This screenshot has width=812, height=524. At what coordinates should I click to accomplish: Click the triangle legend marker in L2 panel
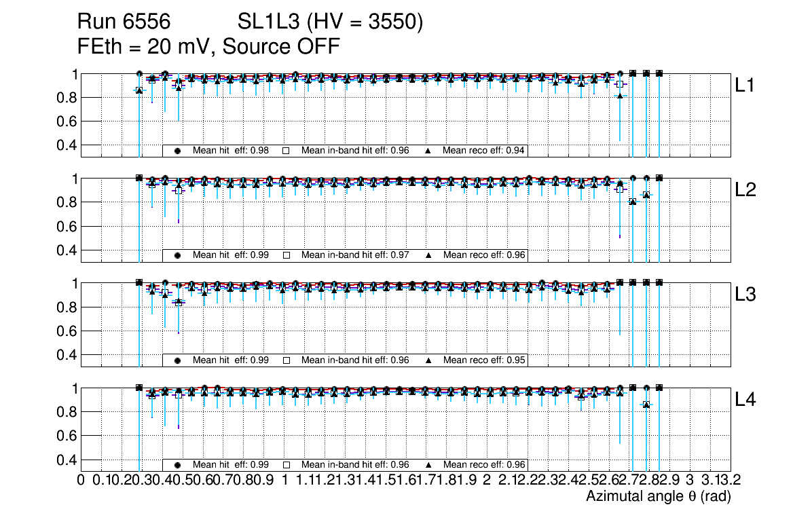428,255
